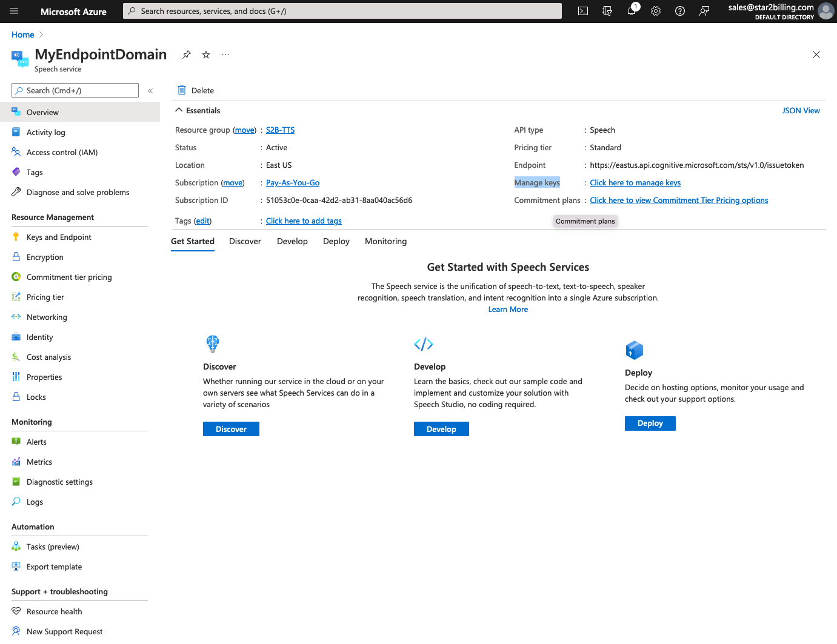Viewport: 837px width, 644px height.
Task: Click edit link next to Tags
Action: coord(202,221)
